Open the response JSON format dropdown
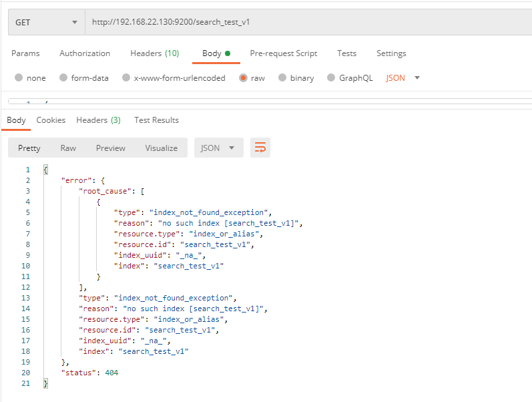Viewport: 532px width, 402px height. (218, 148)
